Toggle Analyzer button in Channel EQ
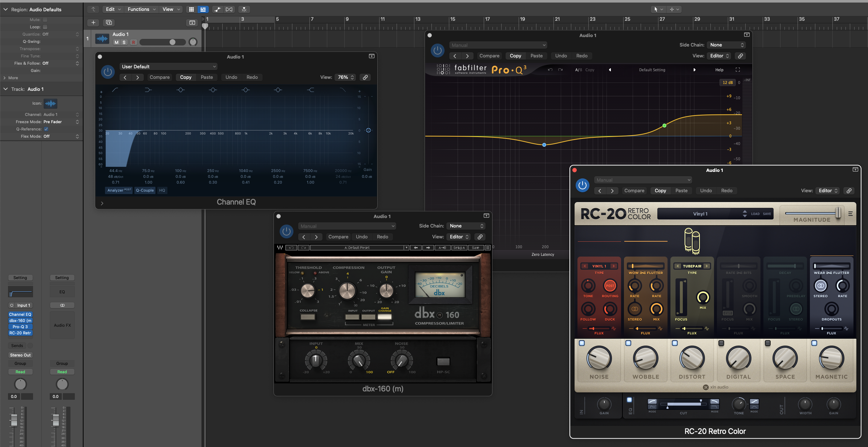868x447 pixels. click(119, 190)
